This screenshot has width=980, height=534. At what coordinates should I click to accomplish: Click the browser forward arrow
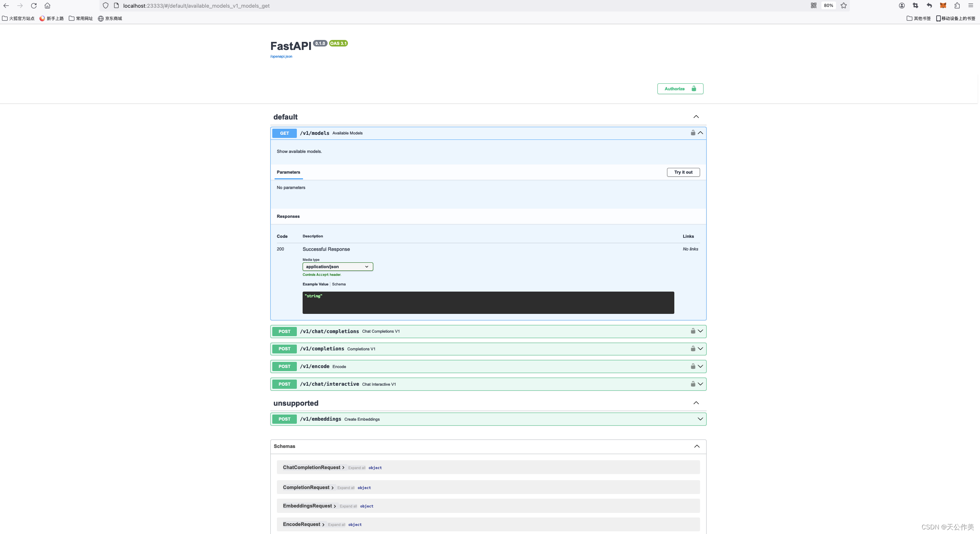coord(20,5)
